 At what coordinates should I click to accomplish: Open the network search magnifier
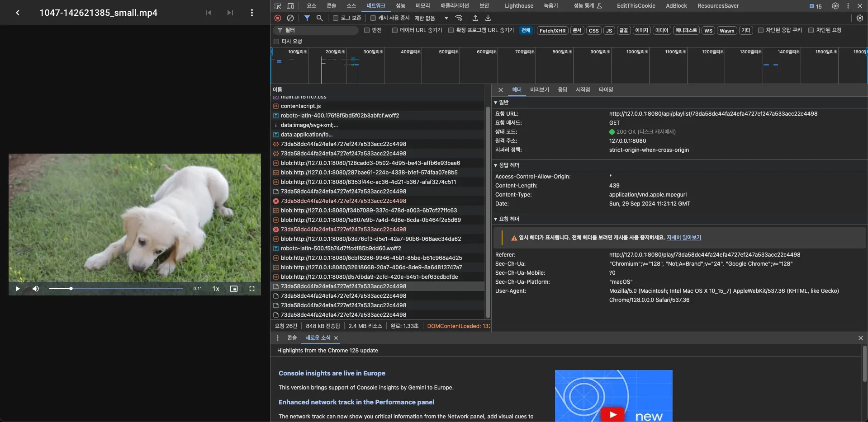(320, 18)
